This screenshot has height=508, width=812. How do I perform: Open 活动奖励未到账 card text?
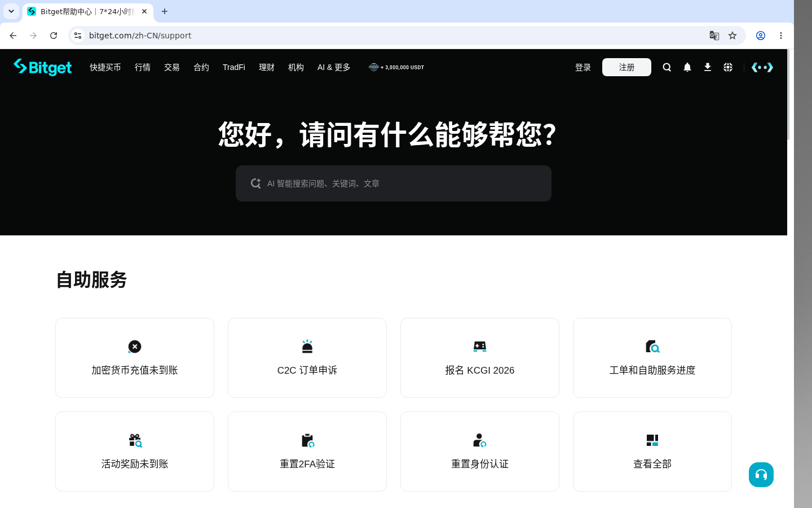135,464
